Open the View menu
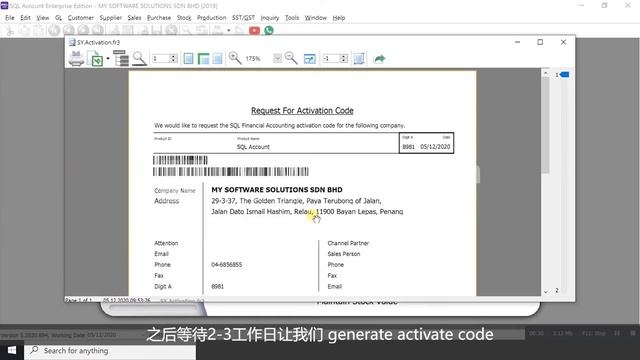Screen dimensions: 640x360 (x=42, y=18)
